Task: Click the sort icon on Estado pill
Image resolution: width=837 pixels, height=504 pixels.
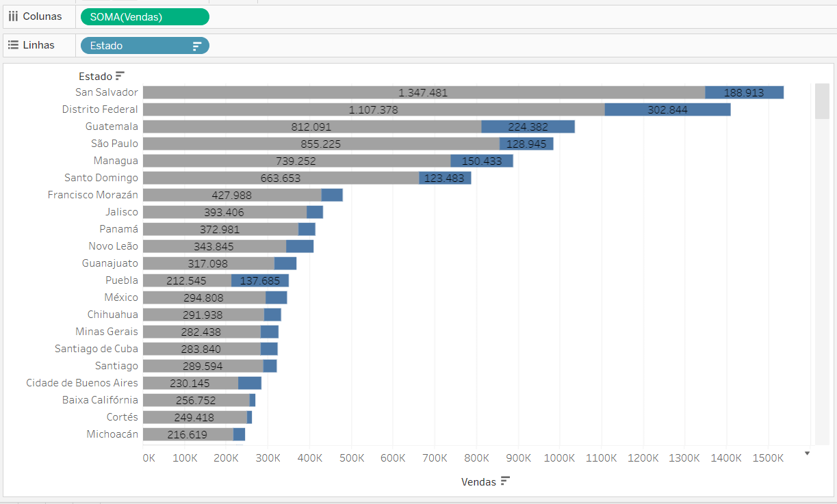Action: 197,46
